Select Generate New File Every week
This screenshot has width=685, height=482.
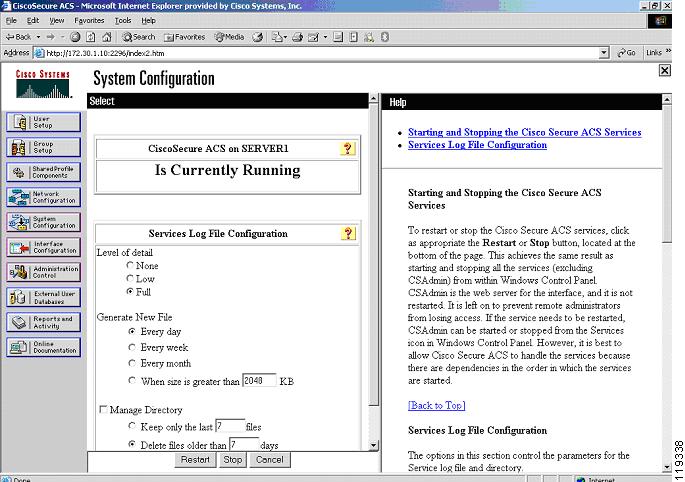tap(131, 347)
